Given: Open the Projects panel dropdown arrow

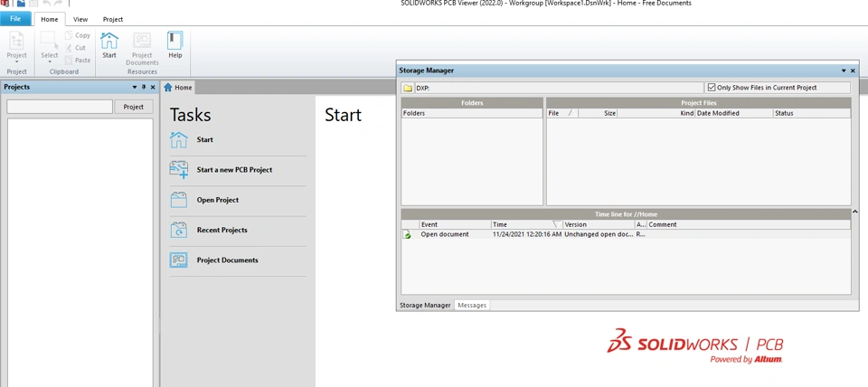Looking at the screenshot, I should coord(135,87).
